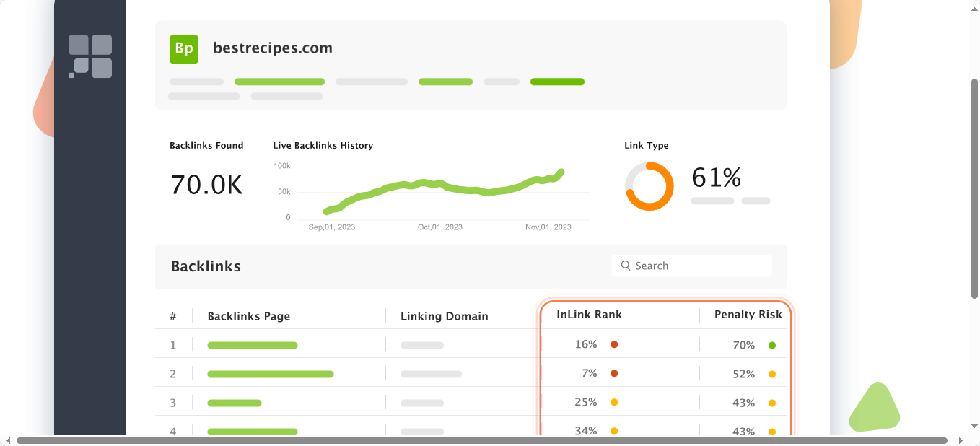Image resolution: width=980 pixels, height=446 pixels.
Task: Sort by the Linking Domain column header
Action: point(445,316)
